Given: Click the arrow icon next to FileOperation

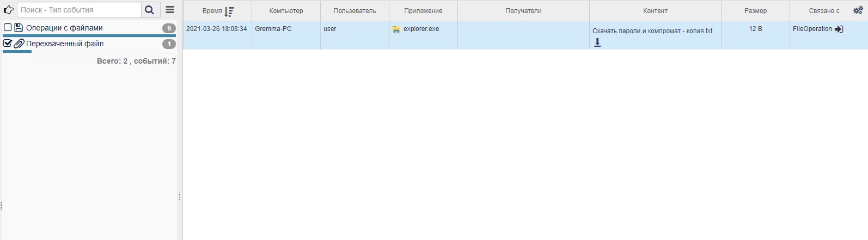Looking at the screenshot, I should point(839,29).
